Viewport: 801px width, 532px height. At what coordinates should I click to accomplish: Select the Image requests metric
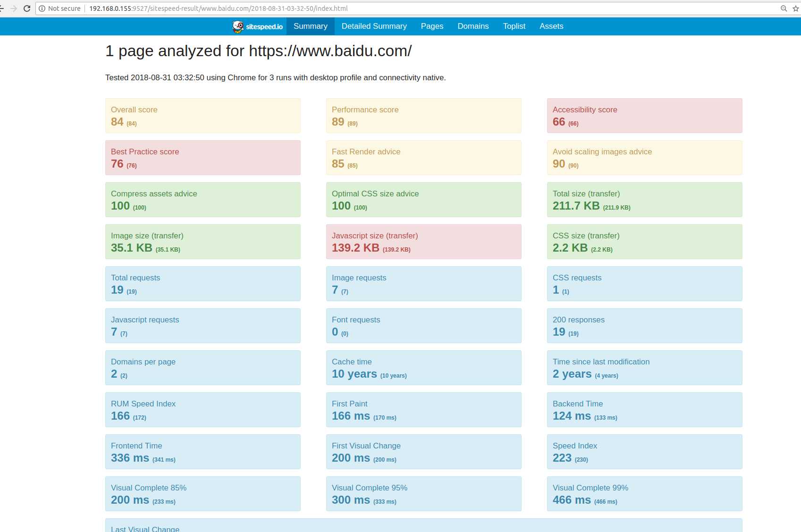pyautogui.click(x=423, y=284)
